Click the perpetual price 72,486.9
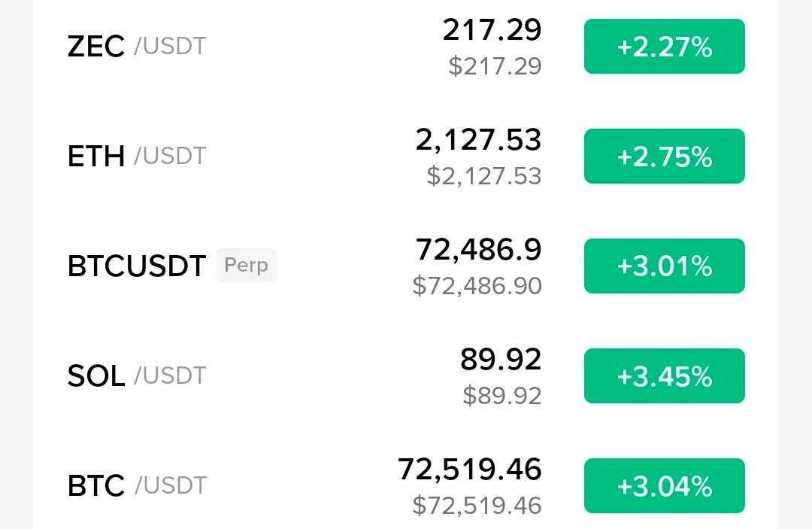Image resolution: width=812 pixels, height=529 pixels. 478,250
